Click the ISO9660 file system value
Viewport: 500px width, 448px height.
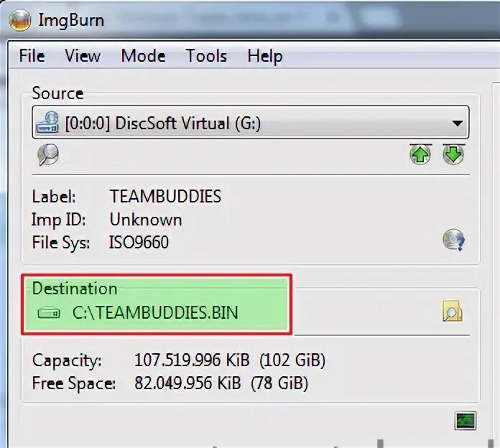[x=139, y=243]
